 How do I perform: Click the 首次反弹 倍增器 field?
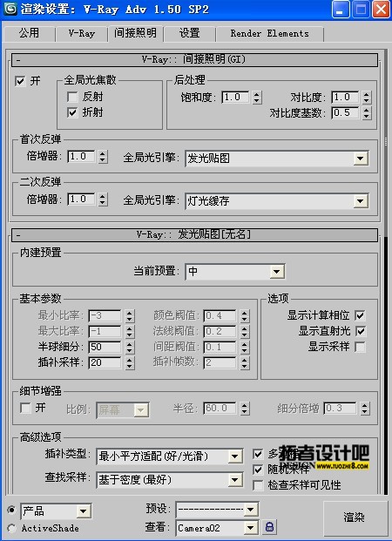tap(81, 157)
